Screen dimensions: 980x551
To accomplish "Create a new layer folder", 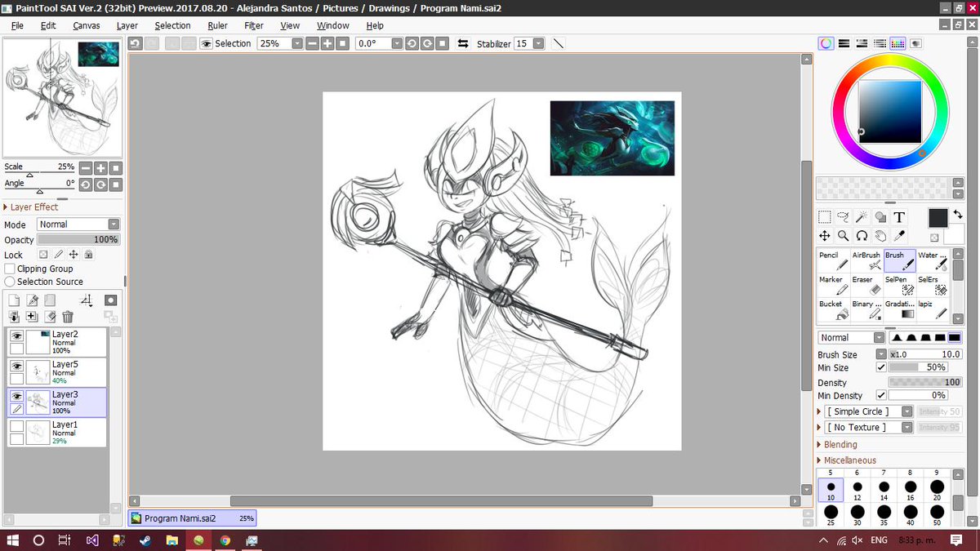I will 50,300.
